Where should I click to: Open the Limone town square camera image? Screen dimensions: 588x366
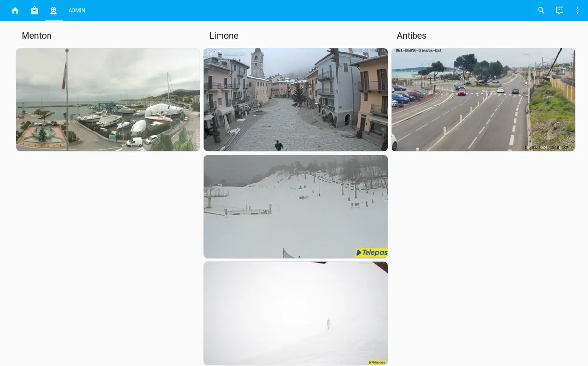(x=295, y=99)
